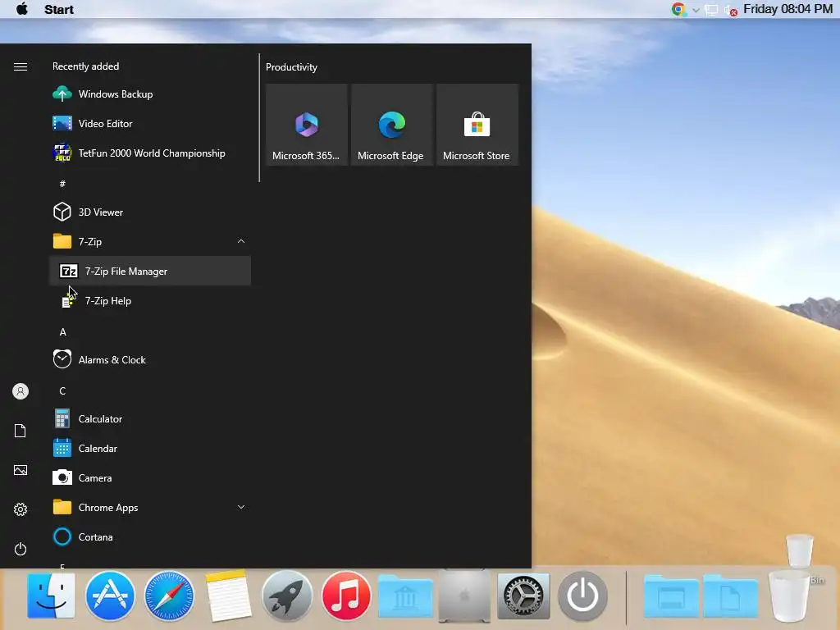Open the window folder in the dock
The width and height of the screenshot is (840, 630).
pyautogui.click(x=671, y=596)
